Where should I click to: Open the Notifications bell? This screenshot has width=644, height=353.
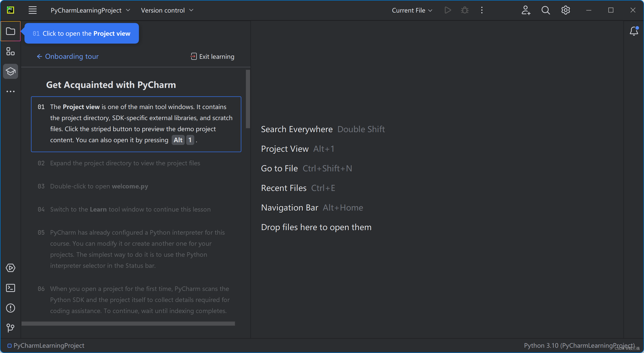634,31
